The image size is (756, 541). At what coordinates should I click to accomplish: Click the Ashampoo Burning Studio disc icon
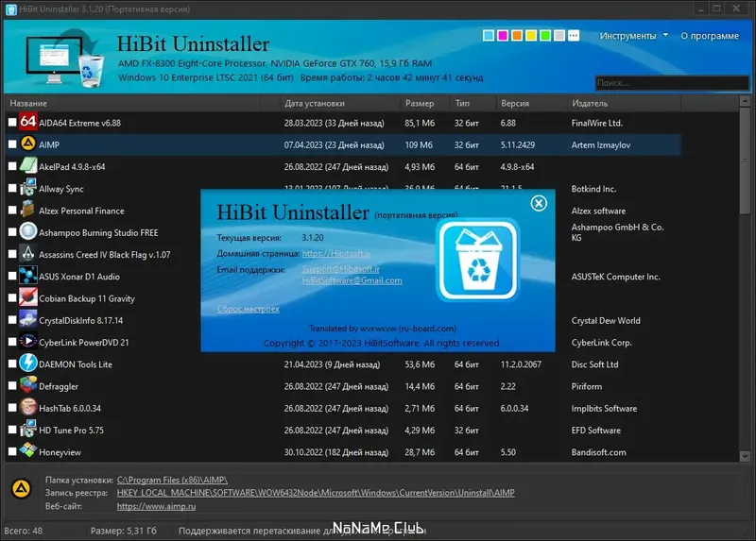pos(28,231)
